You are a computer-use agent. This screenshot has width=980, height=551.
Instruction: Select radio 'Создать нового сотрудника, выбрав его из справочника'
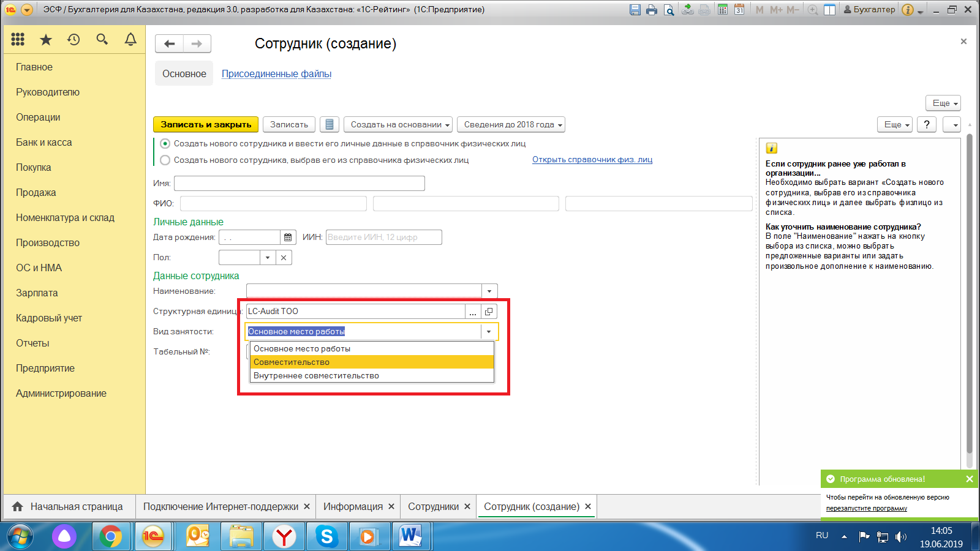click(x=165, y=160)
